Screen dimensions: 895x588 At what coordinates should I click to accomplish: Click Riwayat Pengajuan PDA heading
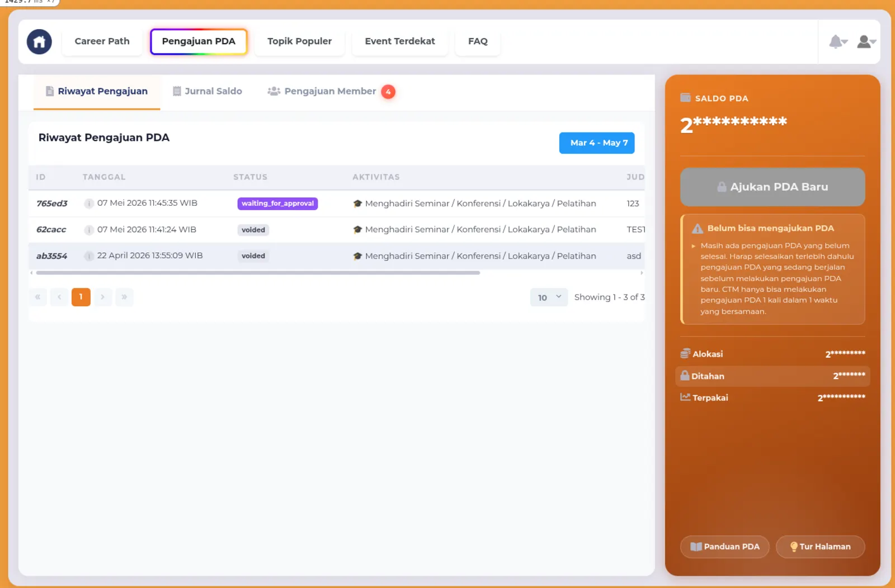click(x=104, y=137)
